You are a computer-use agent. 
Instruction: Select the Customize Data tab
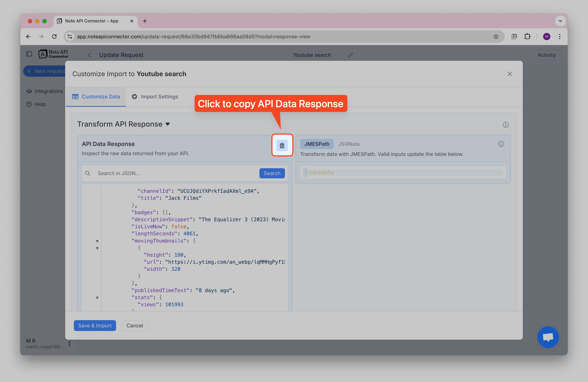click(x=96, y=96)
